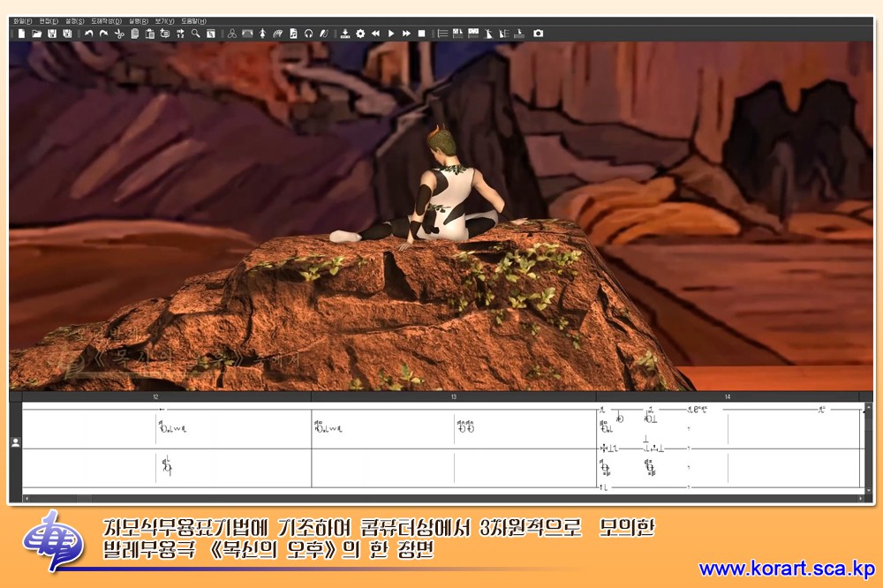Click the vertical scrollbar at score panel's right
The width and height of the screenshot is (883, 588).
(869, 449)
